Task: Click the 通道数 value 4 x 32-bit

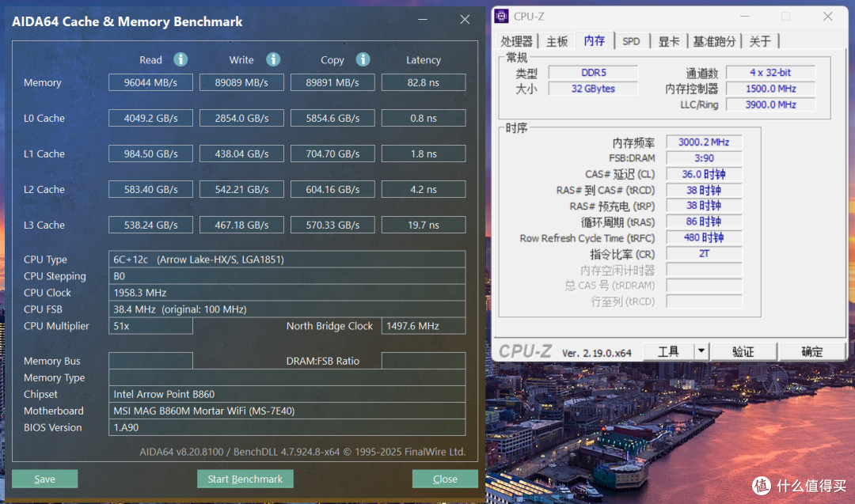Action: coord(770,73)
